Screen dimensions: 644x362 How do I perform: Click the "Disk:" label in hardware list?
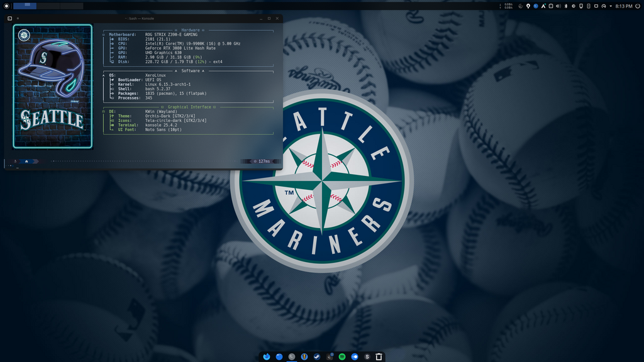123,62
